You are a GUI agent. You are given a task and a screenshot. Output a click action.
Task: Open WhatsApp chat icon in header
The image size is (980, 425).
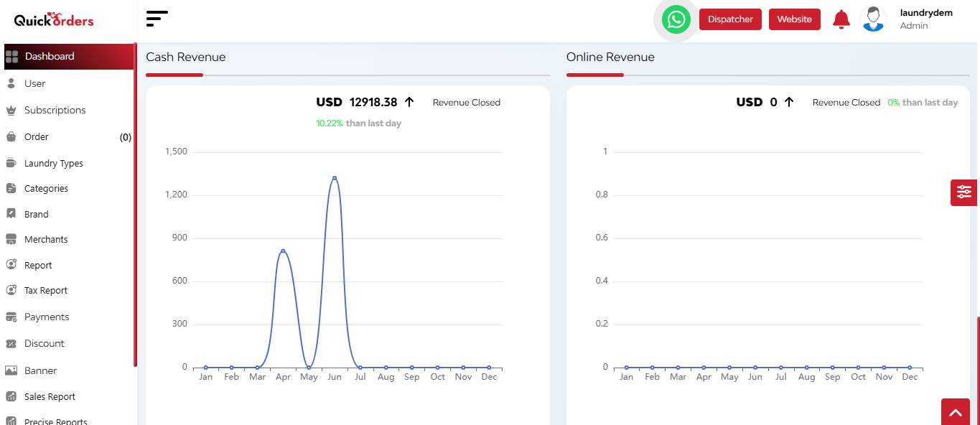[x=676, y=19]
